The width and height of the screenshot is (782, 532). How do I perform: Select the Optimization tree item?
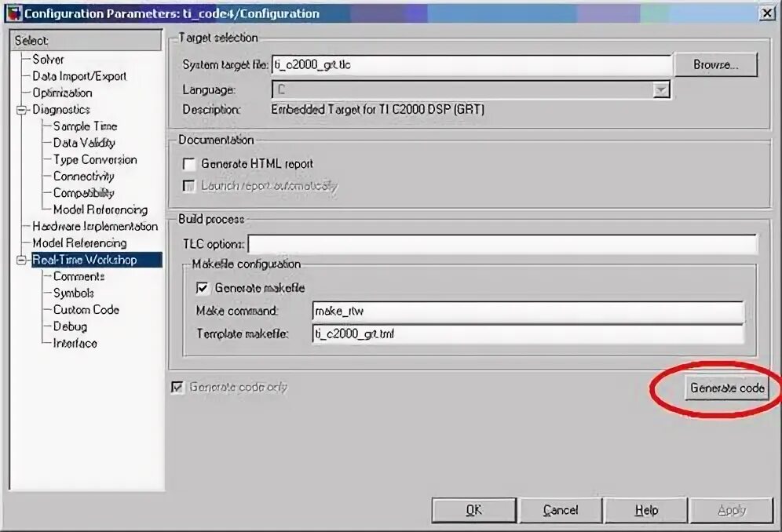[62, 93]
